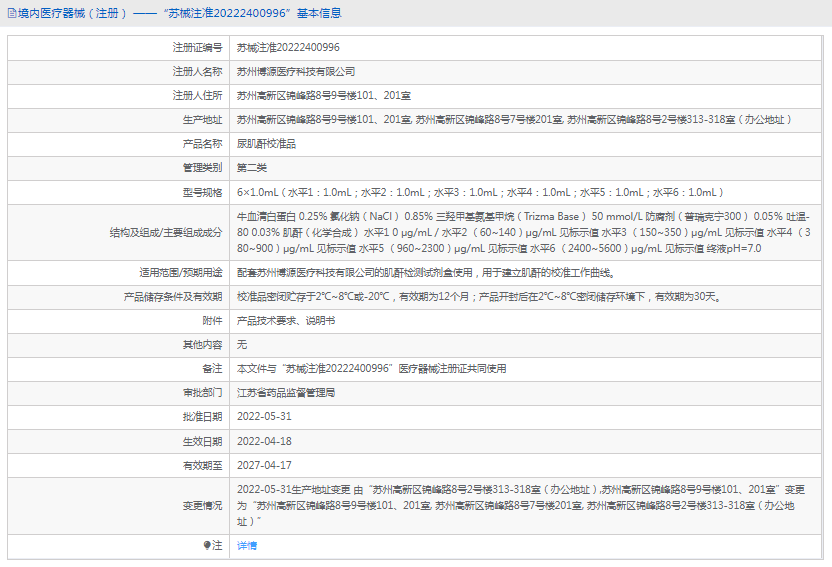Image resolution: width=832 pixels, height=567 pixels.
Task: Click the 其他内容 value 无
Action: click(242, 345)
